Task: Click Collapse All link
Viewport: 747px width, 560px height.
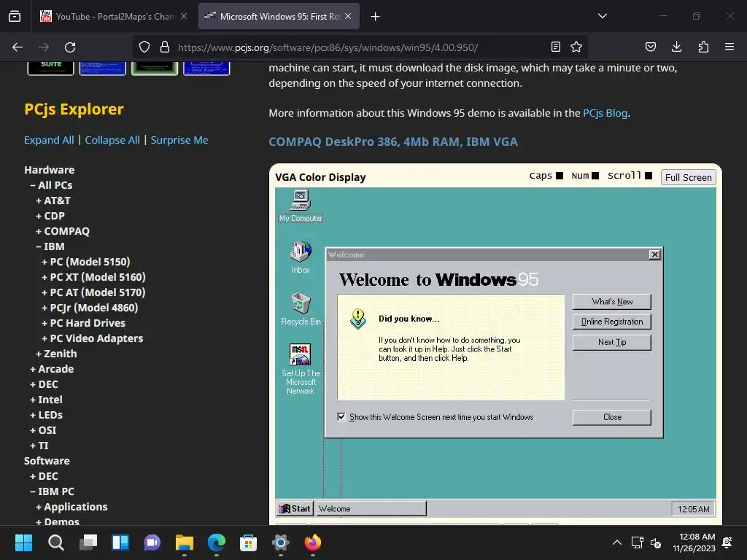Action: [112, 140]
